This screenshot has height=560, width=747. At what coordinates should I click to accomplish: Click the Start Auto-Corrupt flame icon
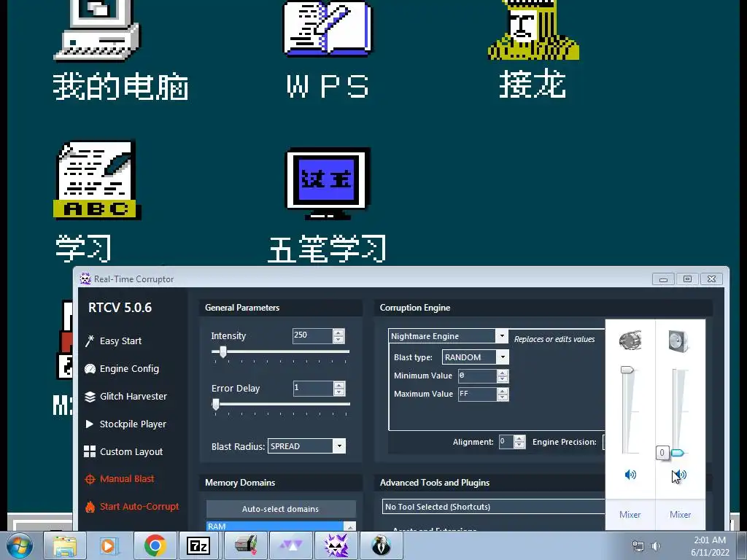90,507
